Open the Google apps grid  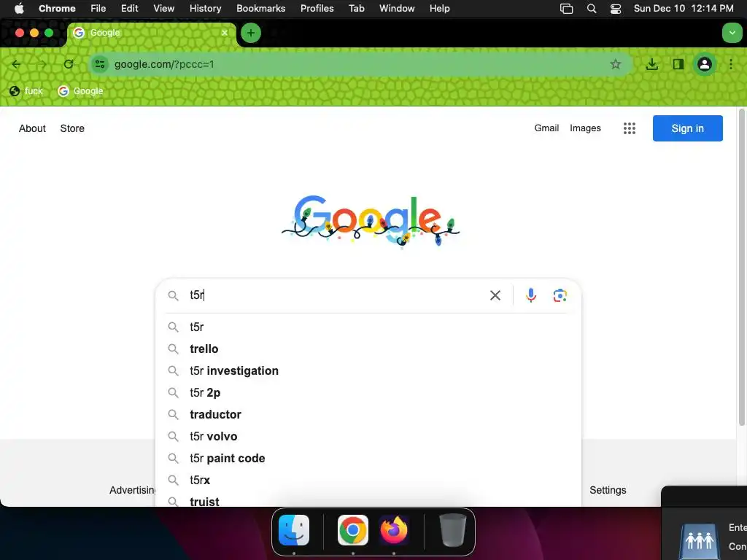(630, 128)
